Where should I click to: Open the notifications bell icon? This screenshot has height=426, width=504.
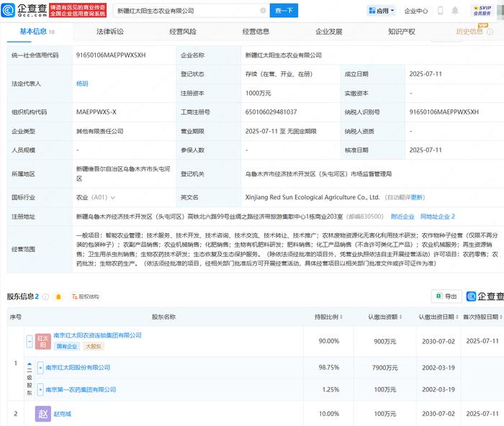point(455,11)
